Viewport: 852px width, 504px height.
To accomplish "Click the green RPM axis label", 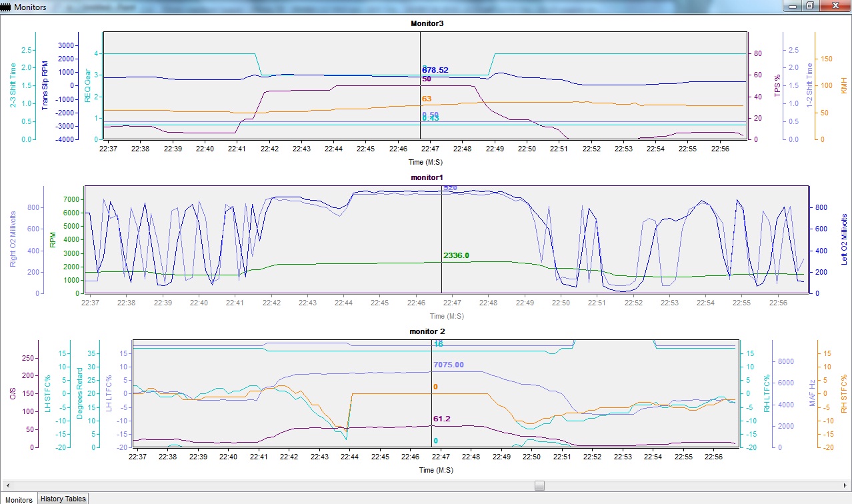I will (x=53, y=239).
